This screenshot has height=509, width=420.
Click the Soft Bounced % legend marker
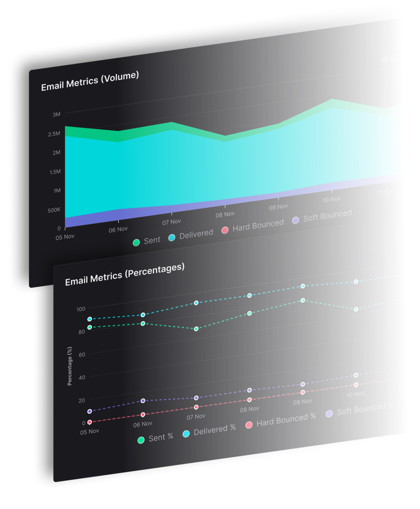[x=329, y=414]
